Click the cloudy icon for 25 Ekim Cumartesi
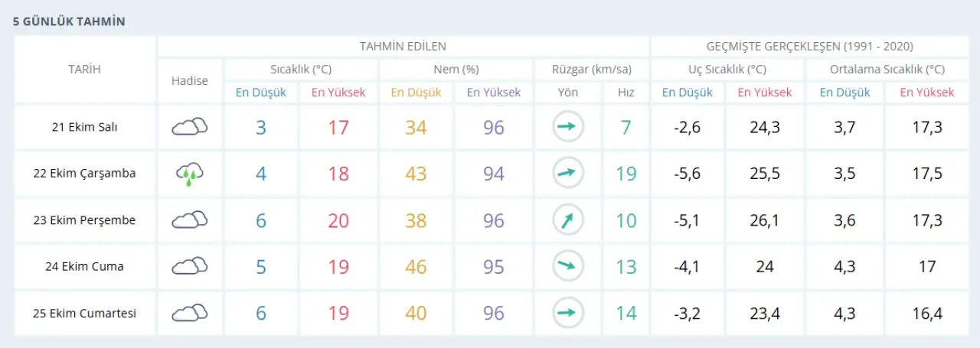This screenshot has height=348, width=980. pyautogui.click(x=190, y=314)
